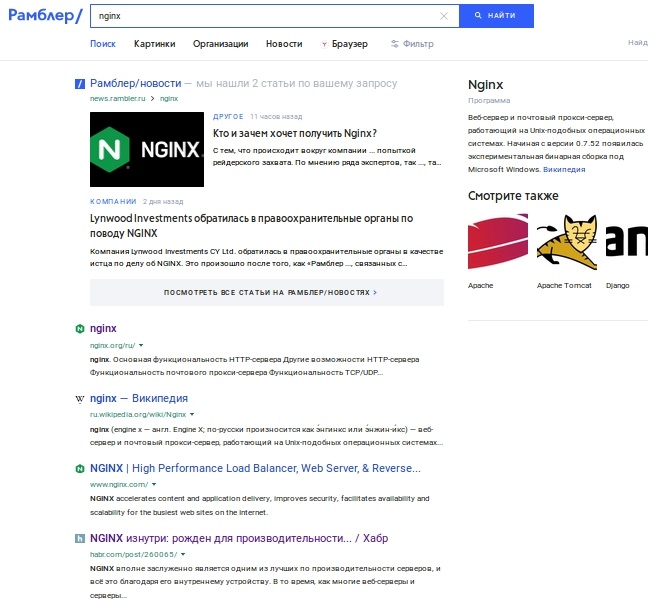Click the Wikipedia W favicon icon

(x=80, y=399)
